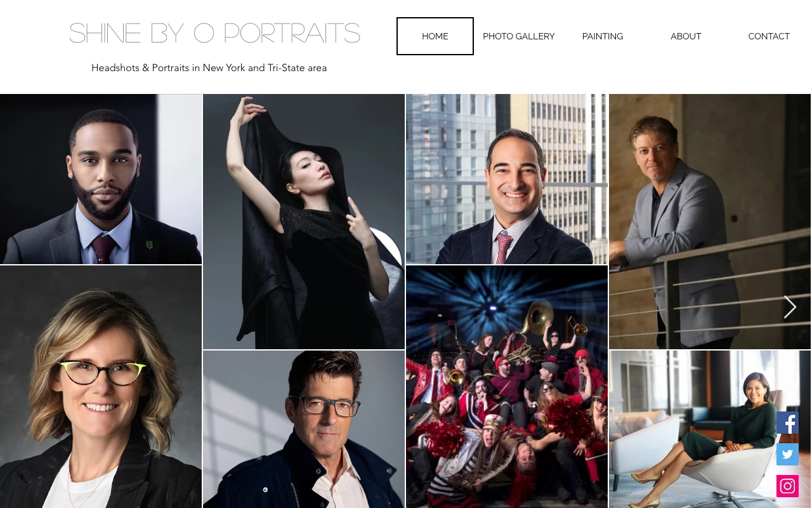Open the Facebook social icon
The height and width of the screenshot is (508, 812).
[787, 423]
